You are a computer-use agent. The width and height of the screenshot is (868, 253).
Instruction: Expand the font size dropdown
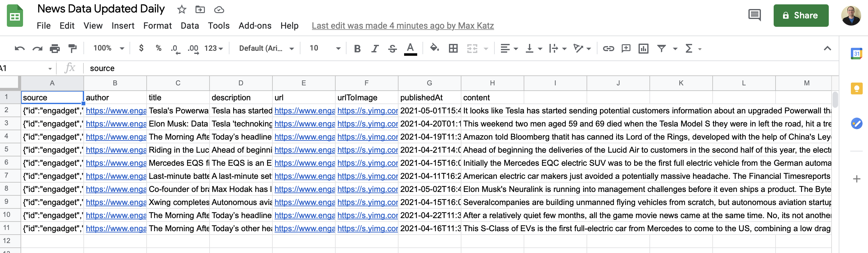338,49
